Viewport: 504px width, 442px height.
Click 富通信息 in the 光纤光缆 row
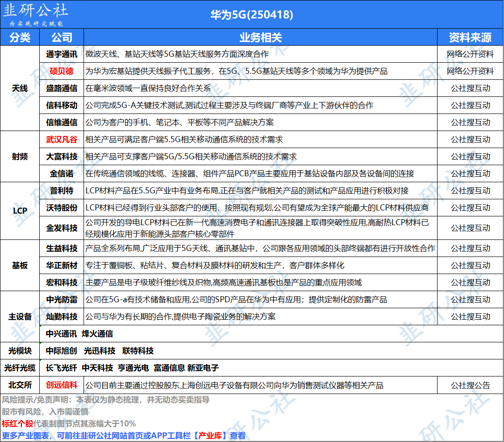(169, 368)
